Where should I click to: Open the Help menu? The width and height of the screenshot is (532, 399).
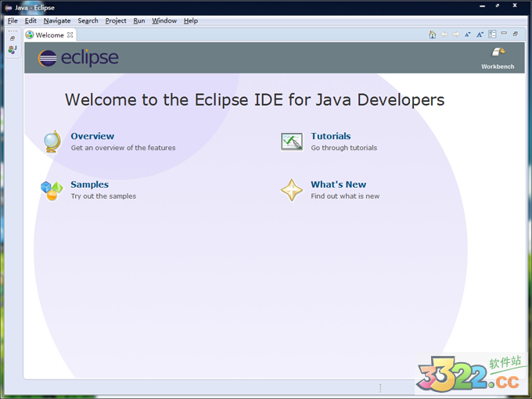pos(191,20)
